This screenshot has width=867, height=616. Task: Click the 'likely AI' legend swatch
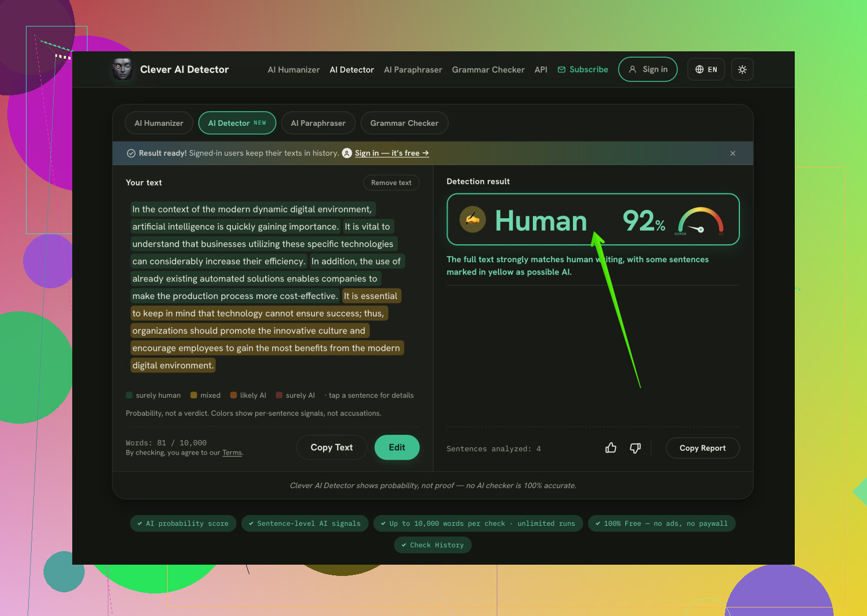coord(234,395)
